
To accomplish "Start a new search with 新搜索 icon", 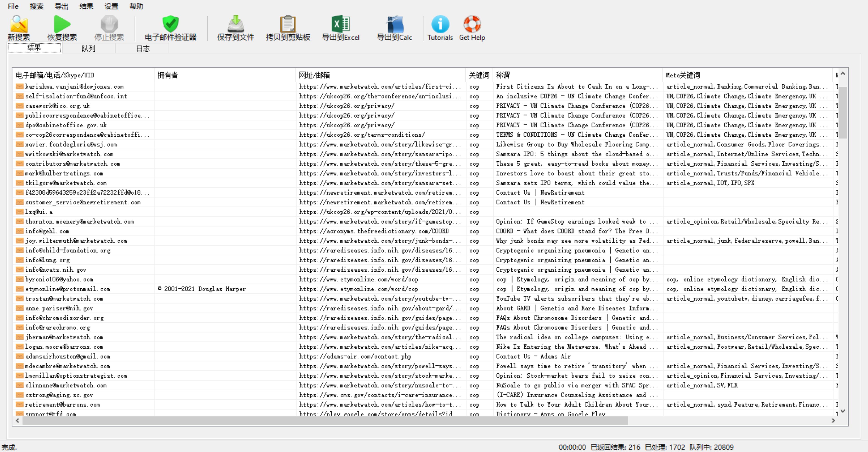I will (x=19, y=24).
